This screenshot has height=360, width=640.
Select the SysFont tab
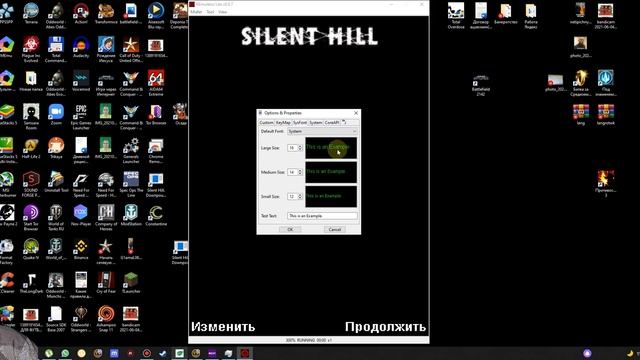(300, 122)
